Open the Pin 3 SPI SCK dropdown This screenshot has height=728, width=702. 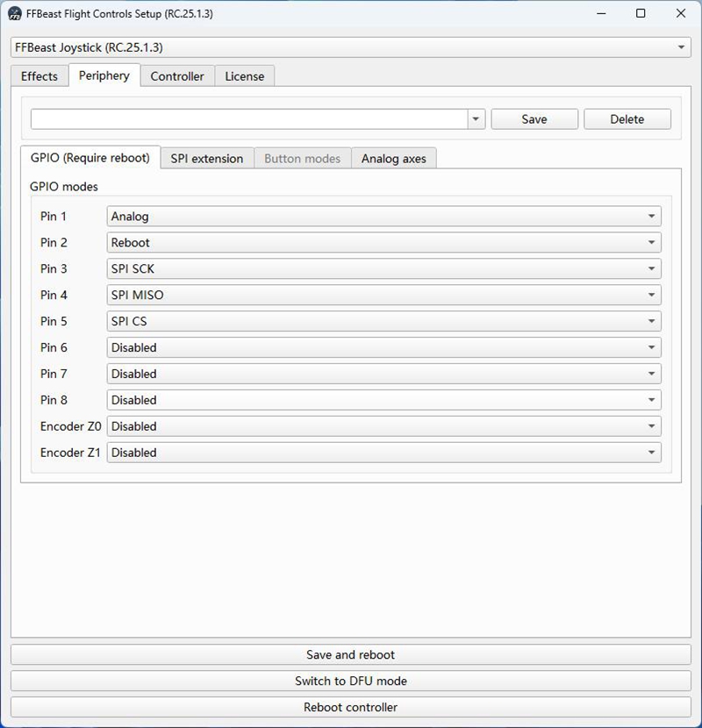point(383,269)
